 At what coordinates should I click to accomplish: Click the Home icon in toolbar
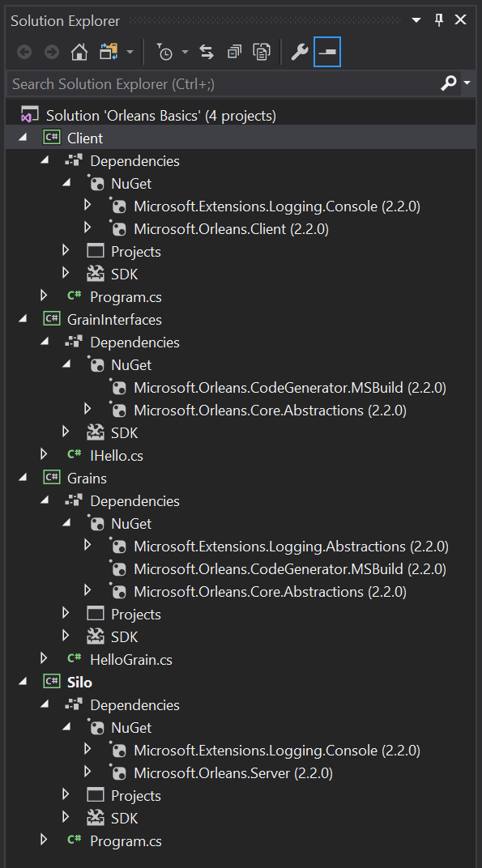click(x=79, y=52)
